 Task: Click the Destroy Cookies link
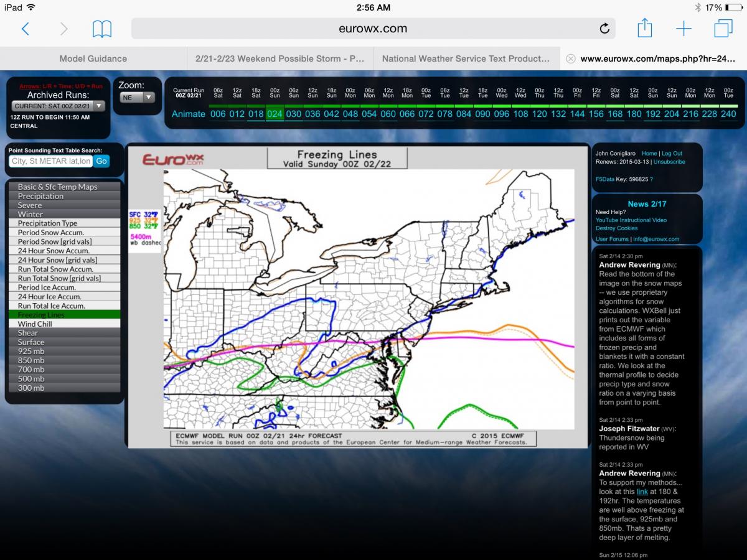(617, 228)
